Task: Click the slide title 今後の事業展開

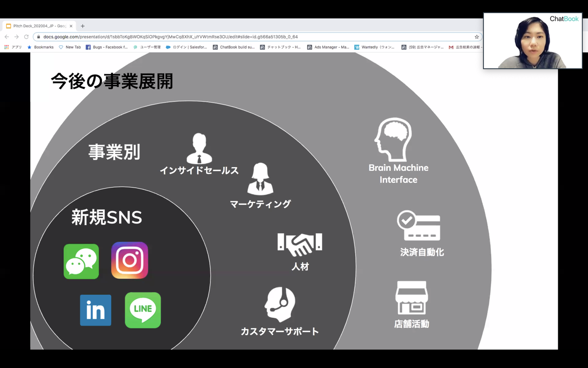Action: 112,81
